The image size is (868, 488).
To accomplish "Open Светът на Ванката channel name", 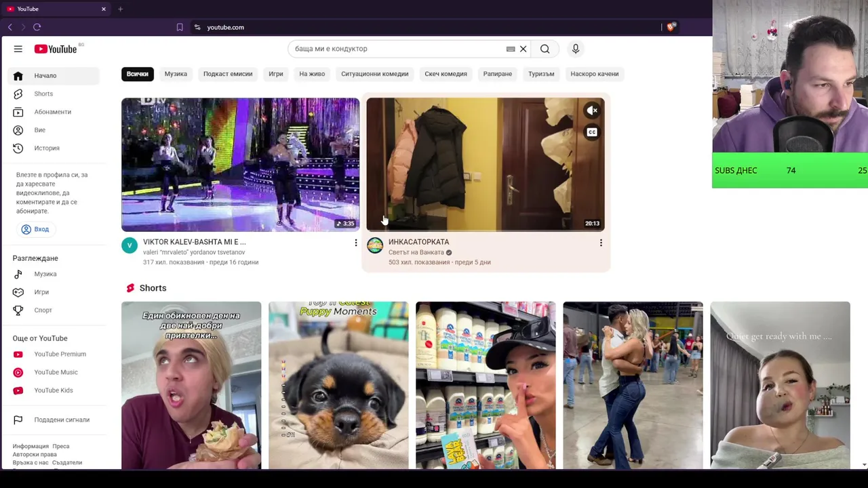I will [x=416, y=252].
